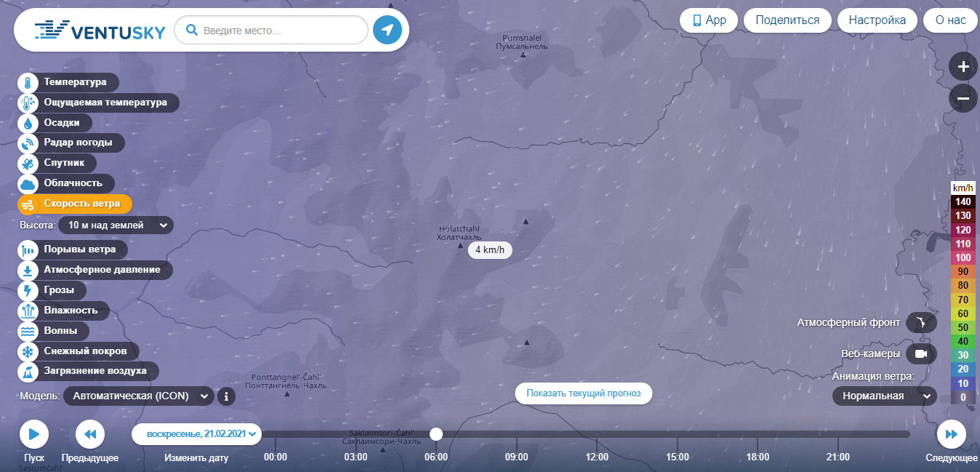Screen dimensions: 980x472
Task: Click the timeline slider handle at 06:00
Action: coord(436,434)
